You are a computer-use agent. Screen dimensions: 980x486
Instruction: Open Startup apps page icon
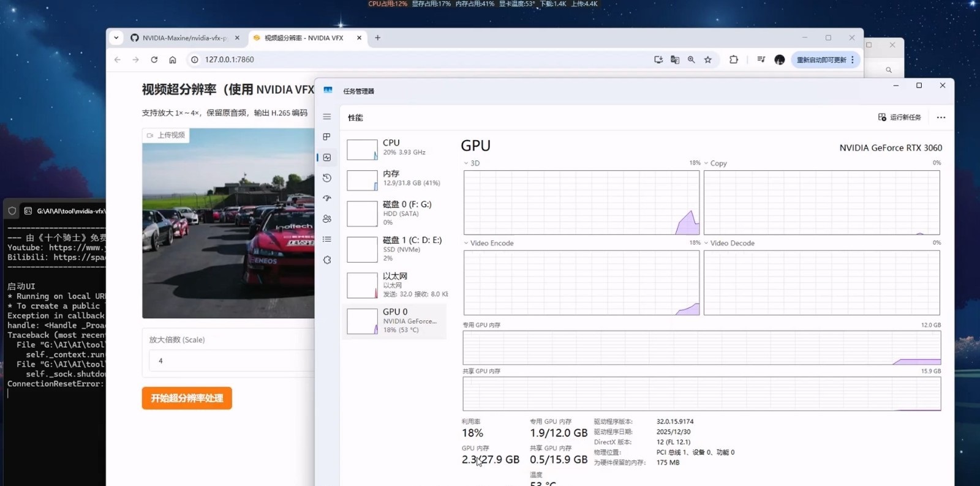(327, 198)
